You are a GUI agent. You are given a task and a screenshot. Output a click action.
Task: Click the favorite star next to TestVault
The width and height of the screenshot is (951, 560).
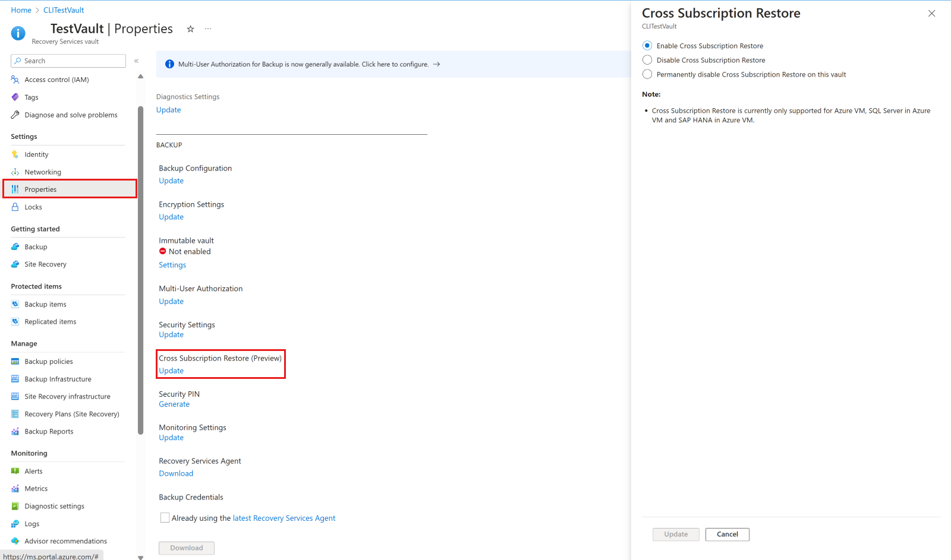(x=190, y=29)
